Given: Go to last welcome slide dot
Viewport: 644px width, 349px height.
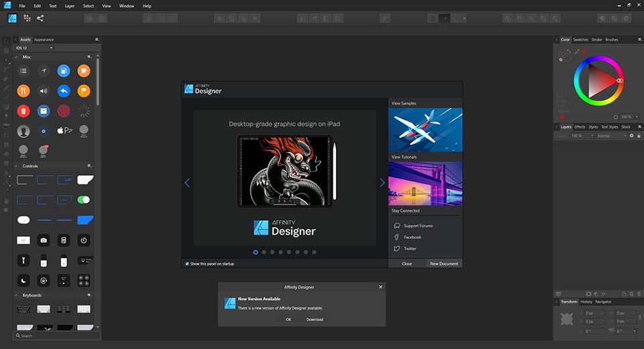Looking at the screenshot, I should [314, 252].
